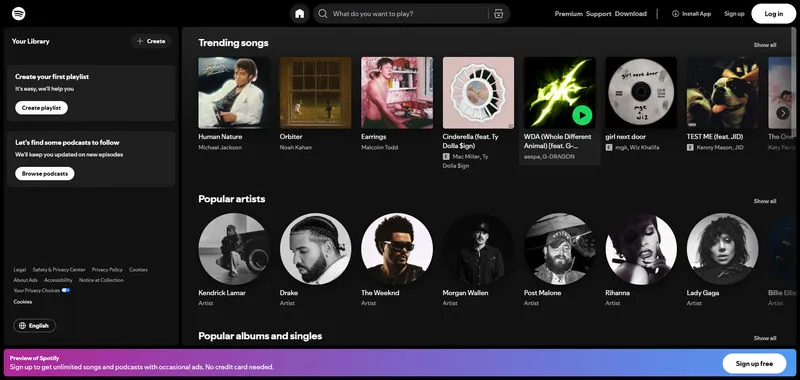Click Malcolm Todd artist link
800x380 pixels.
[380, 147]
